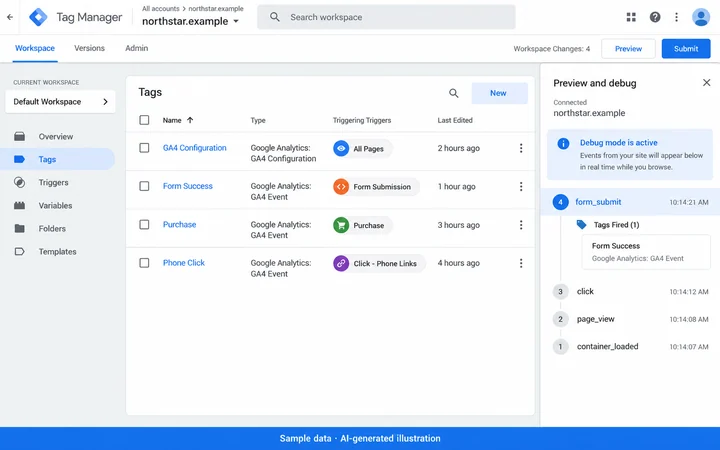The width and height of the screenshot is (720, 450).
Task: Click the Debug mode info icon
Action: 563,143
